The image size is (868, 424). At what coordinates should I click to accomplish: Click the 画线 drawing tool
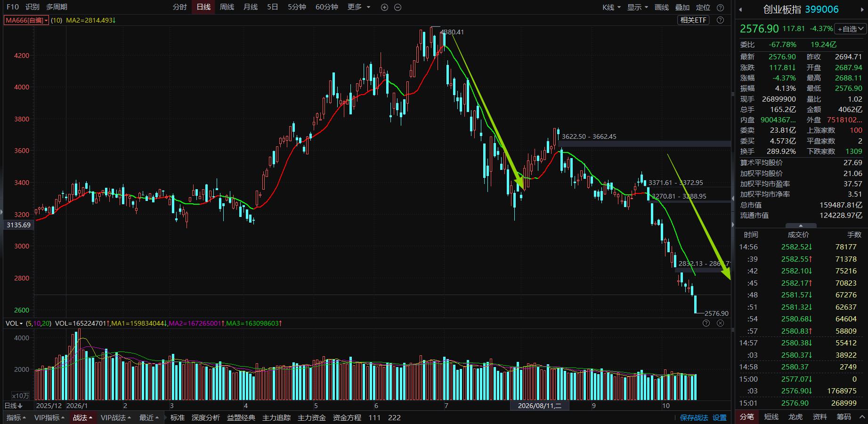(x=662, y=7)
